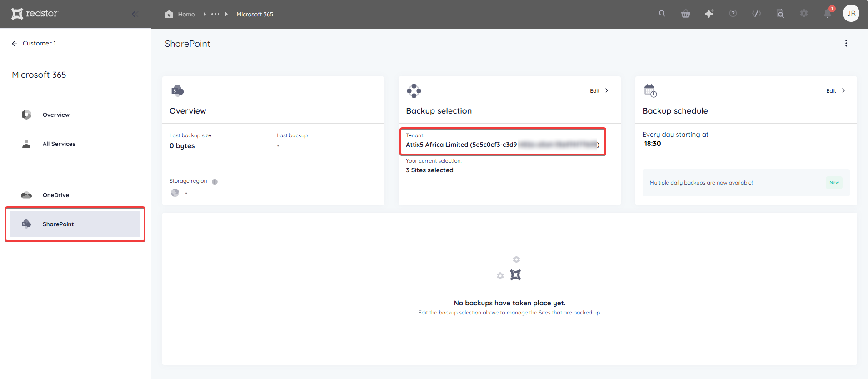Image resolution: width=868 pixels, height=379 pixels.
Task: Click the Microsoft 365 sidebar heading
Action: 39,75
